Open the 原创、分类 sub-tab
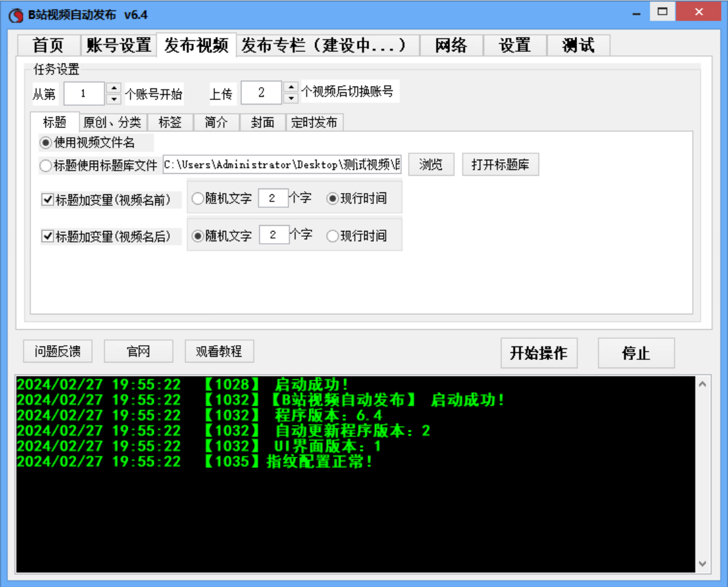This screenshot has width=728, height=587. [113, 123]
